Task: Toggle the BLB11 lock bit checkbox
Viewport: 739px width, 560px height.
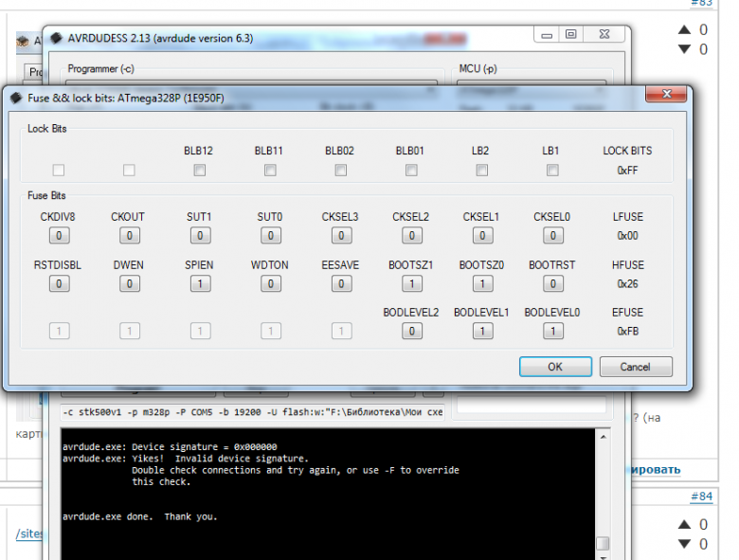Action: coord(270,170)
